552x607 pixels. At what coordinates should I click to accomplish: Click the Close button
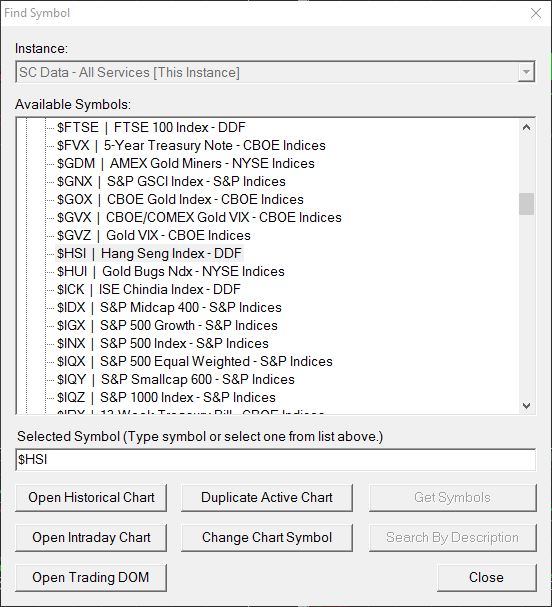(487, 577)
